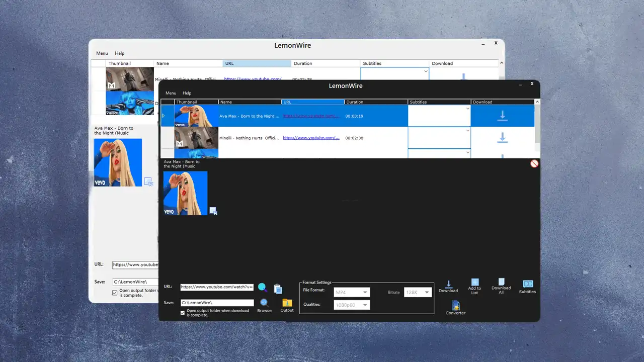
Task: Click the row selector arrow of Ava Max row
Action: 163,116
